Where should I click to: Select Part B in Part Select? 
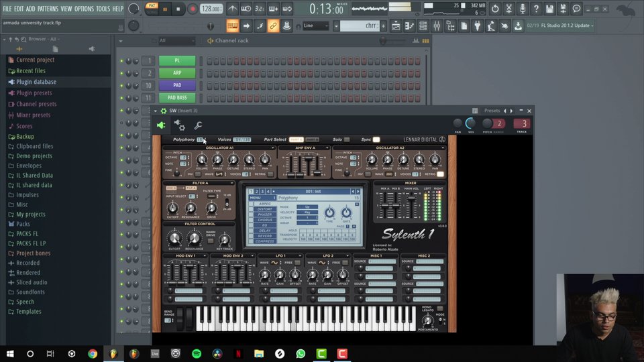(x=312, y=139)
